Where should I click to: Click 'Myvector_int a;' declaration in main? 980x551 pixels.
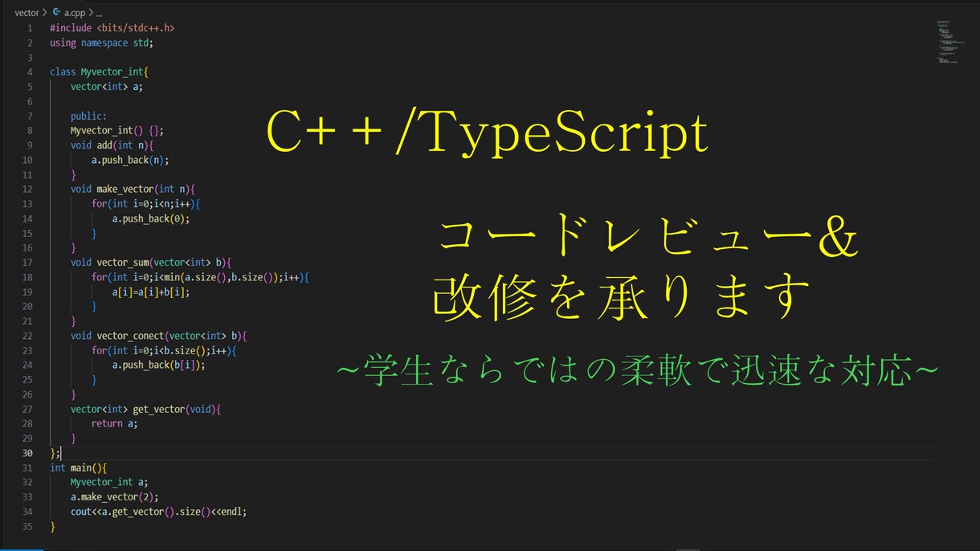[109, 482]
